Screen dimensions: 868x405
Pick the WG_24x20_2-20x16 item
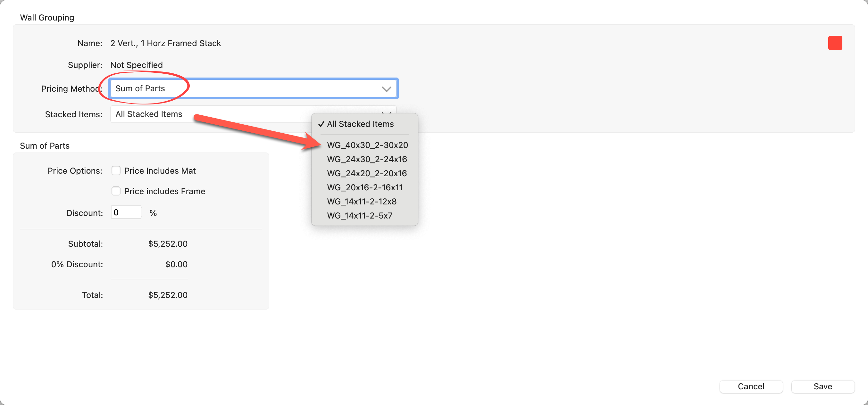tap(367, 173)
